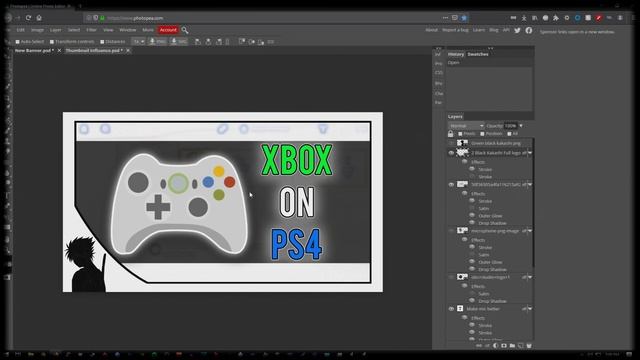
Task: Open the Window menu
Action: point(127,30)
